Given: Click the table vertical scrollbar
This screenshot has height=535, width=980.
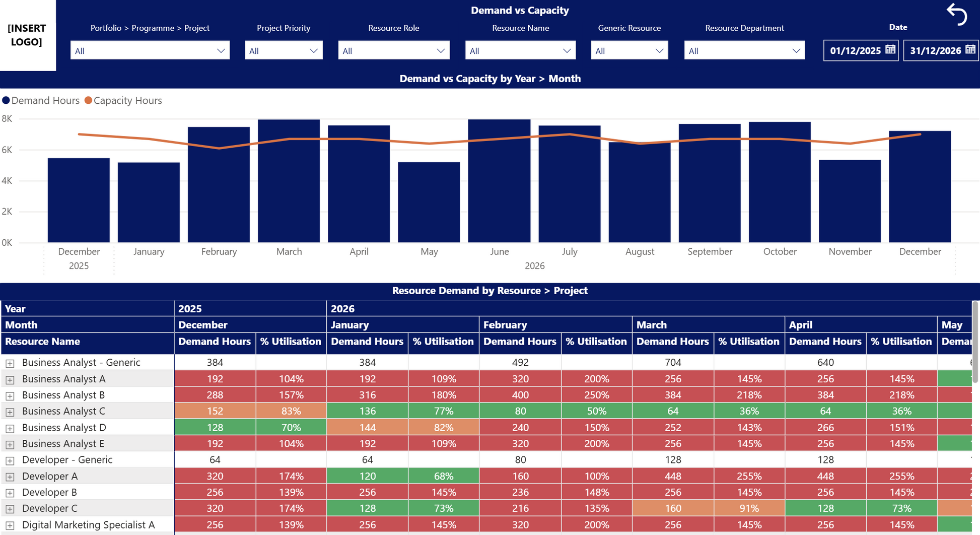Looking at the screenshot, I should [x=975, y=343].
